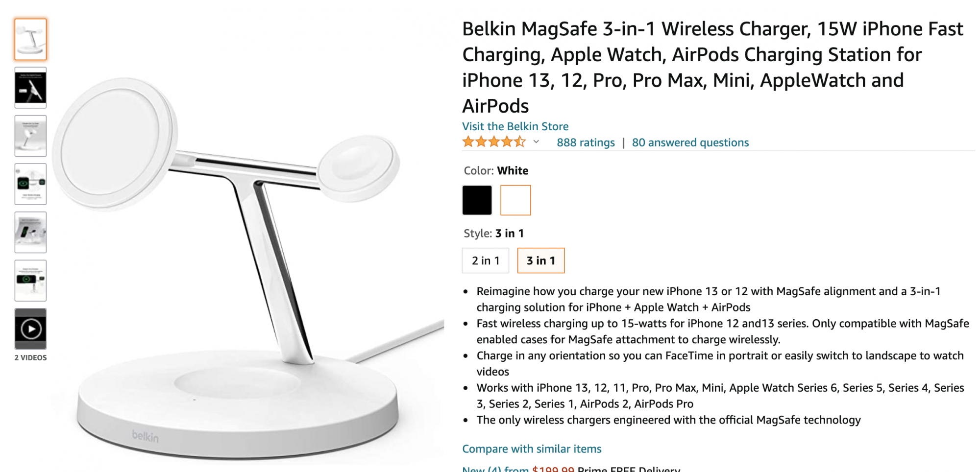The image size is (980, 472).
Task: Select the first white charger thumbnail
Action: click(x=30, y=39)
